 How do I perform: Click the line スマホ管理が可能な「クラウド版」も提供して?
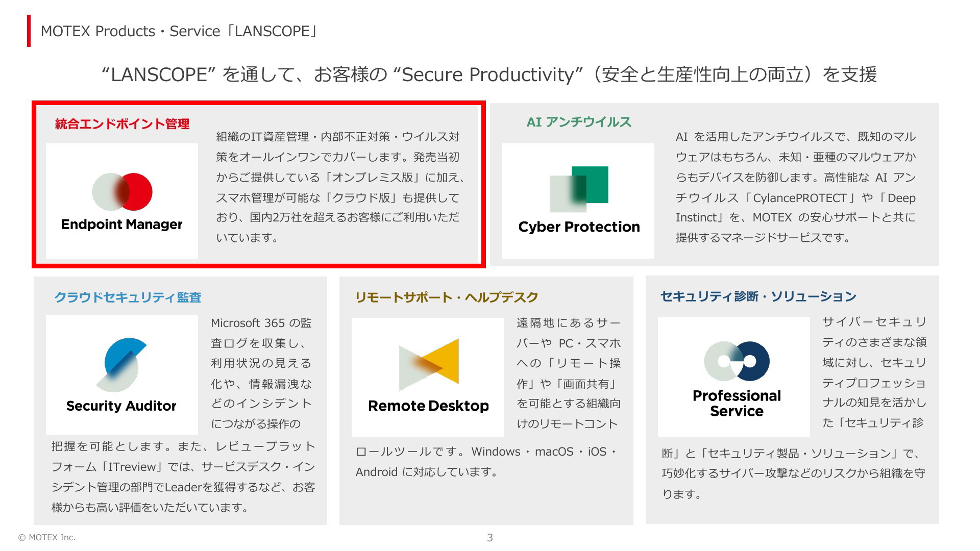coord(338,198)
